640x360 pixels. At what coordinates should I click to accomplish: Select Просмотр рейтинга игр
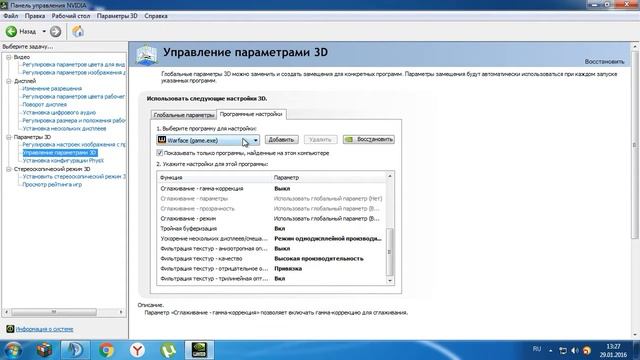click(52, 184)
